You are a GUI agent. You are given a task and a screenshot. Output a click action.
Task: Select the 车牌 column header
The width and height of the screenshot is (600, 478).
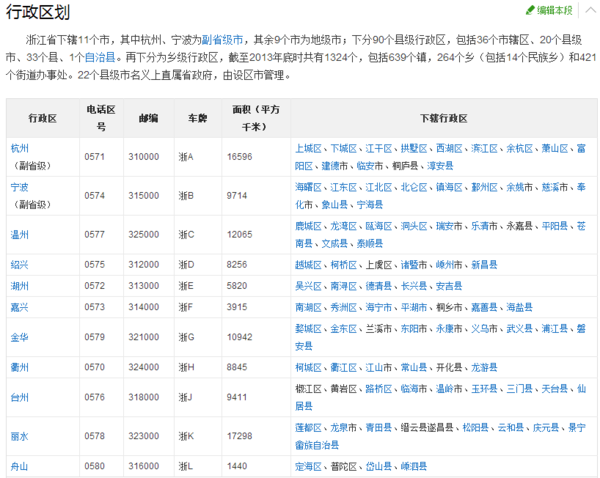[197, 118]
